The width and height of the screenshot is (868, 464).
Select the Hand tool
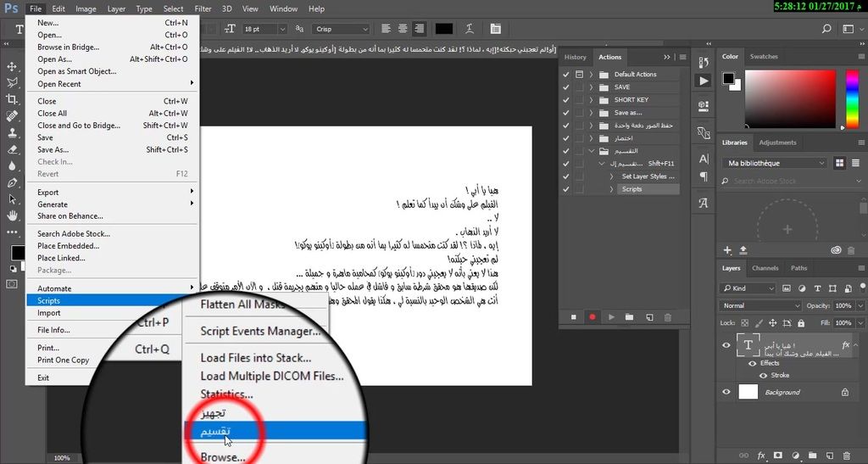coord(12,215)
